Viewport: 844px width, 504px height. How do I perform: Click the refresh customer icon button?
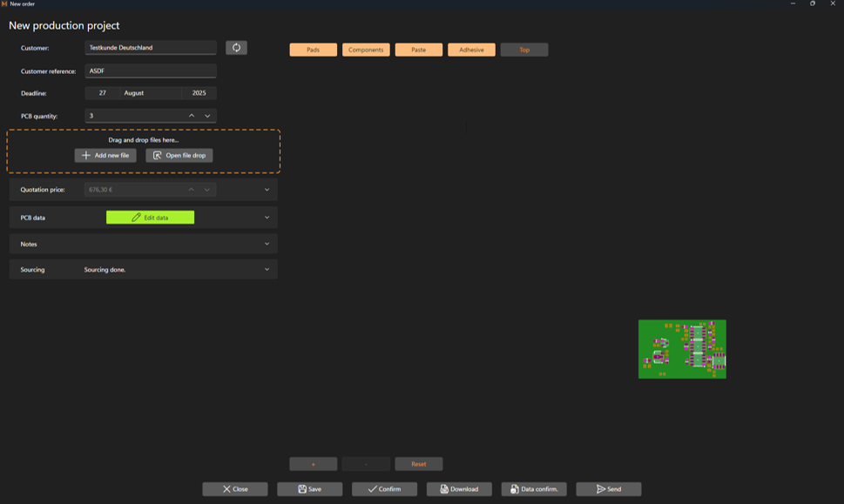point(236,48)
